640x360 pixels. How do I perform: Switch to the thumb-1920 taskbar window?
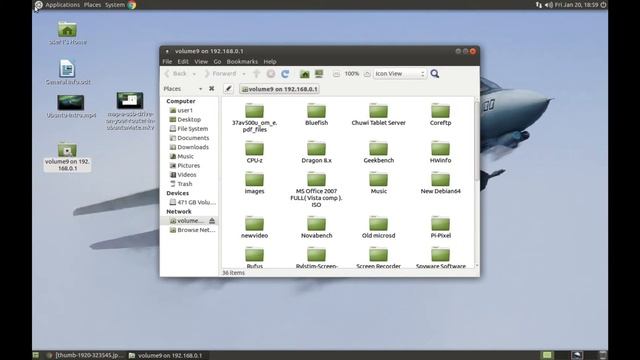[84, 356]
